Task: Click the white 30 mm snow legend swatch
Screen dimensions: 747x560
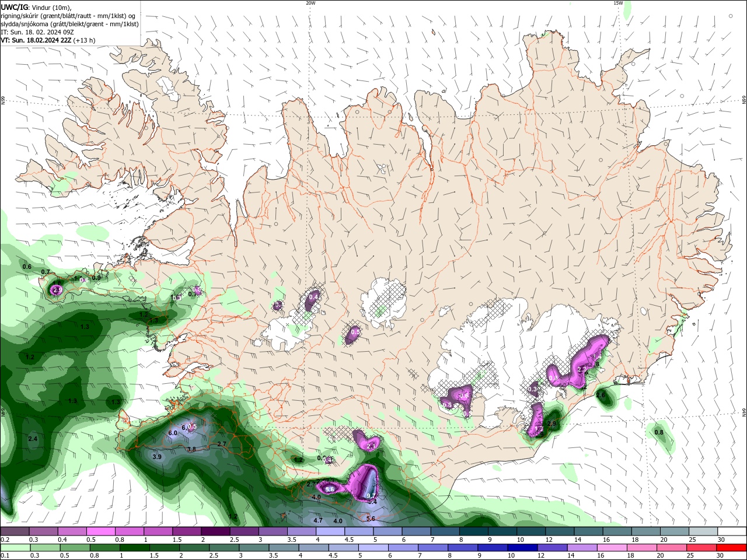Action: 732,531
